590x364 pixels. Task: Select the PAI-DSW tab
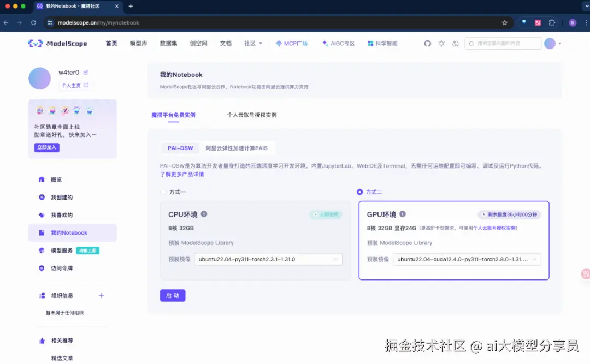coord(180,148)
